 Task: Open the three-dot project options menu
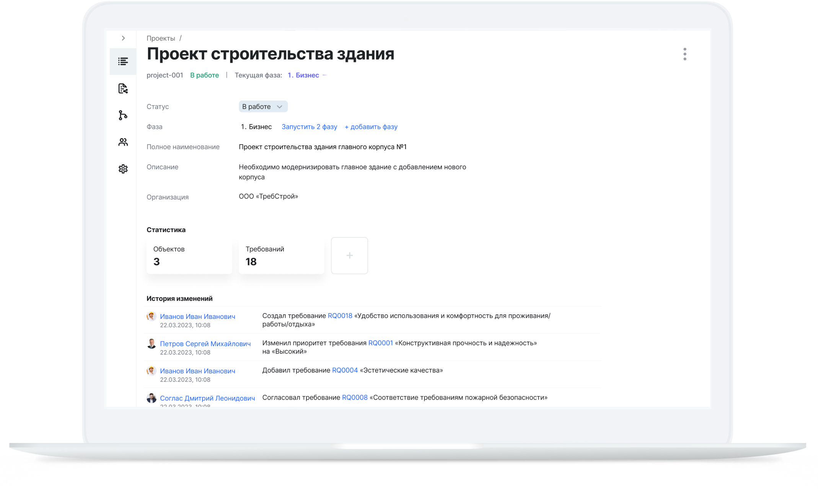(684, 54)
